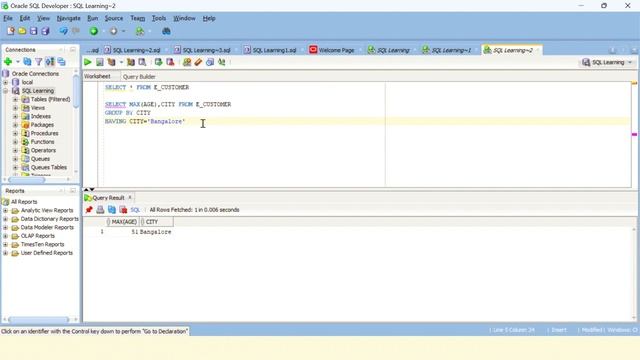Click the SQL Tuning Advisor icon

(142, 62)
